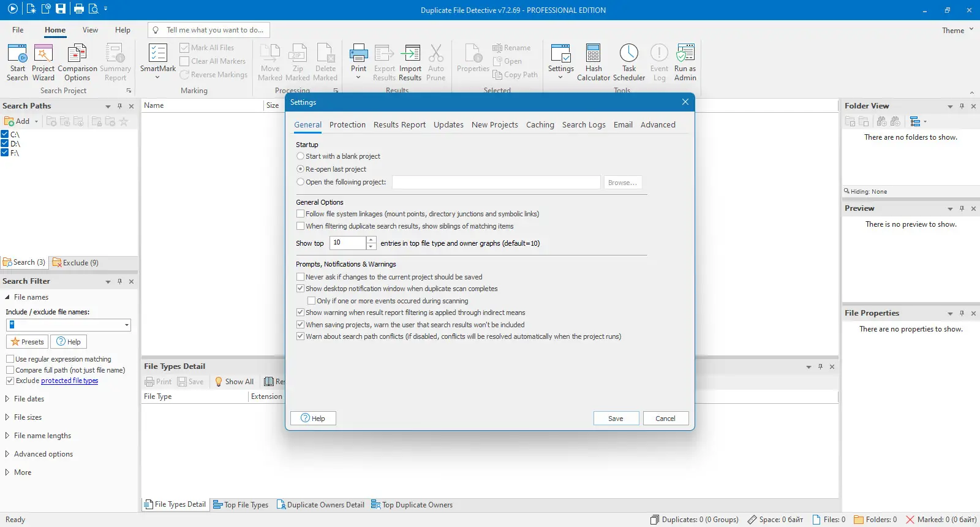Click the Print ribbon icon
The image size is (980, 527).
359,62
